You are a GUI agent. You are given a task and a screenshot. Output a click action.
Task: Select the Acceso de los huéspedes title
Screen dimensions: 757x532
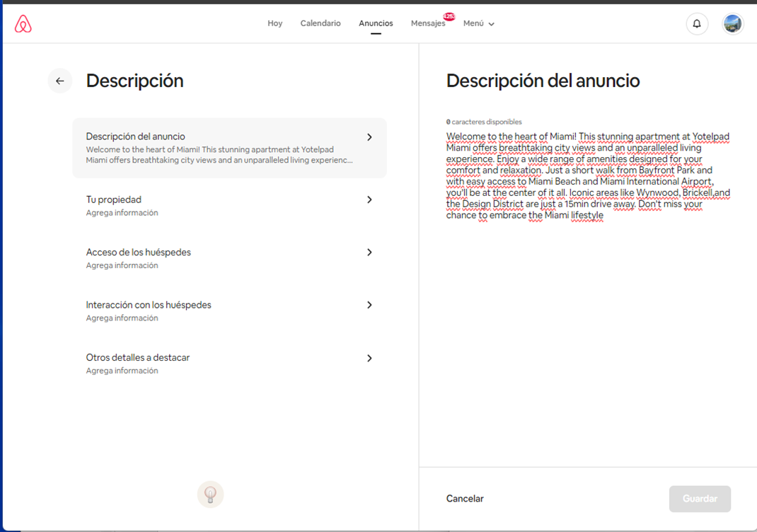point(138,252)
